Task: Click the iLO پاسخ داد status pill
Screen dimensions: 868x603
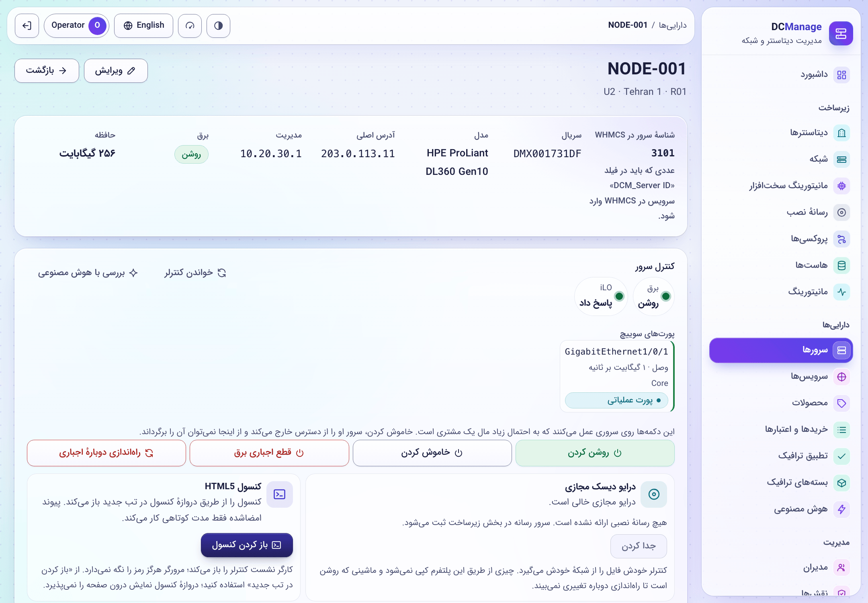Action: click(x=601, y=297)
